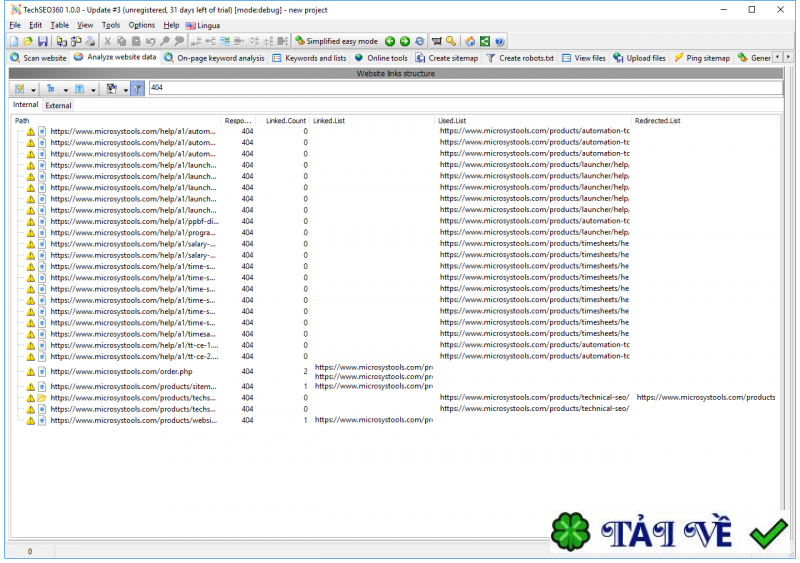
Task: Click the blue help question icon
Action: (x=499, y=41)
